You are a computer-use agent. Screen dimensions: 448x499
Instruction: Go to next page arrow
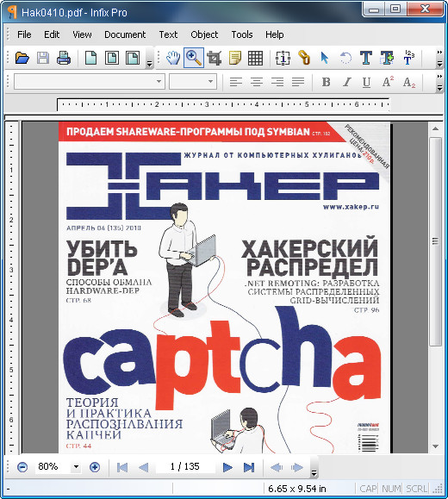[227, 467]
